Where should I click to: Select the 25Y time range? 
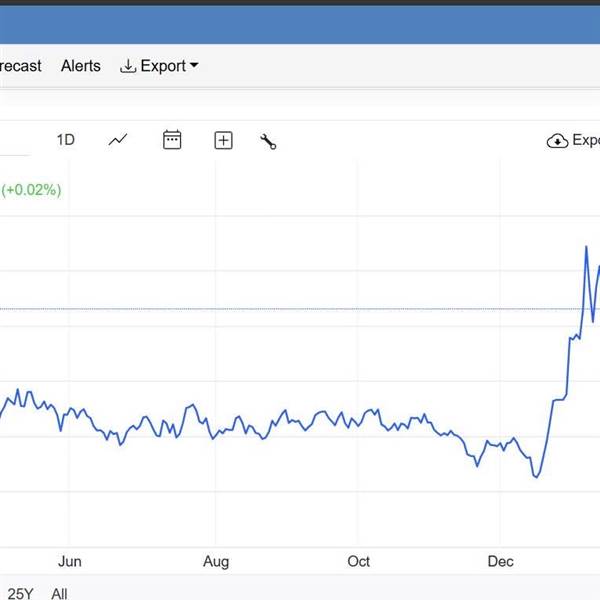coord(20,594)
